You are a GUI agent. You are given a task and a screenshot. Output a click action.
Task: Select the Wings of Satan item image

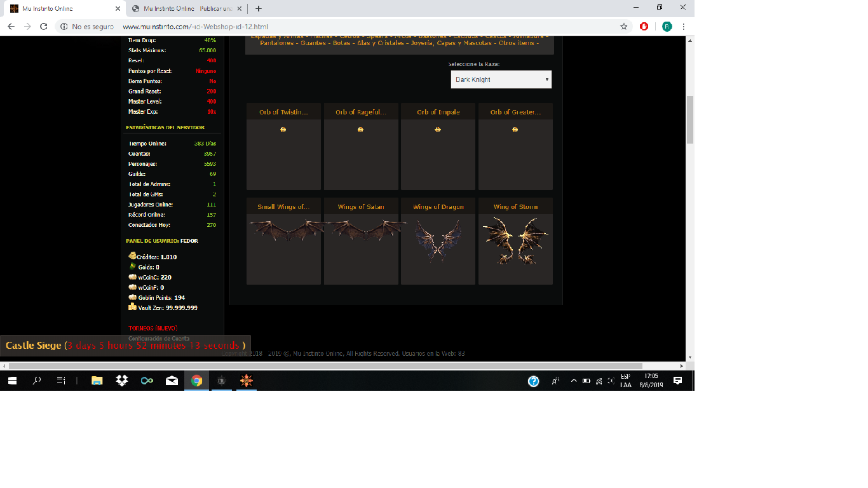[364, 229]
